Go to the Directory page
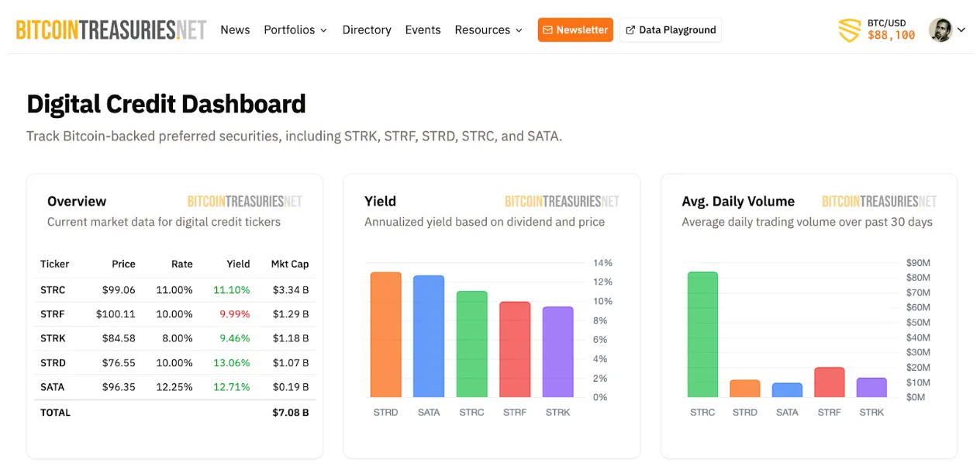The width and height of the screenshot is (980, 467). click(367, 29)
